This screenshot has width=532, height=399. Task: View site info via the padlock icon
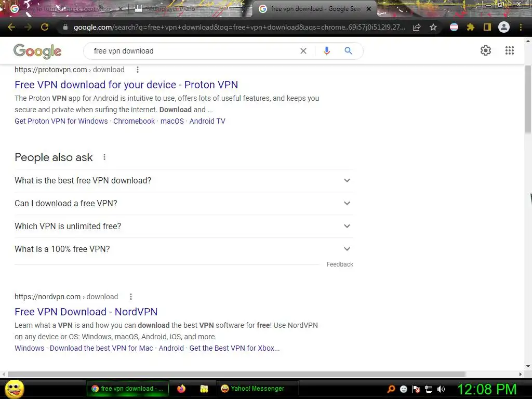(x=65, y=27)
